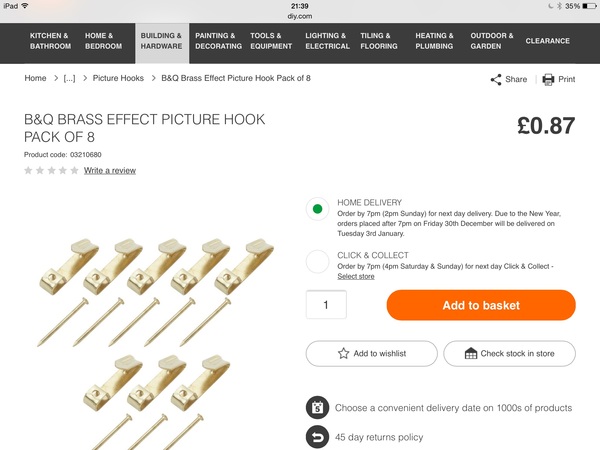Click the delivery date calendar icon

point(317,408)
